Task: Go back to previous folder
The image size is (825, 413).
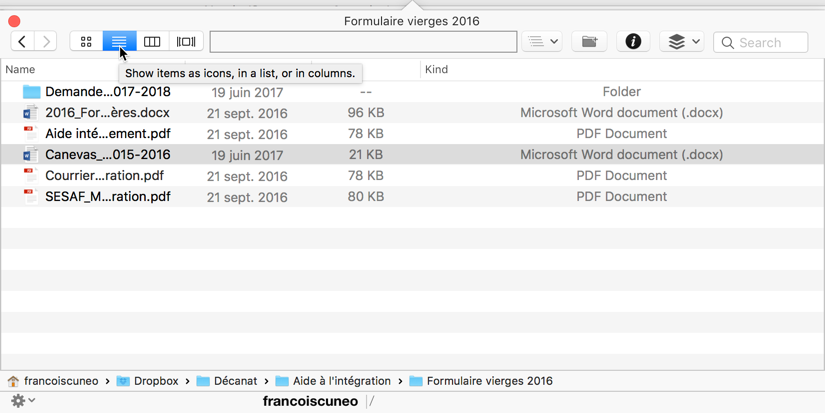Action: pos(22,42)
